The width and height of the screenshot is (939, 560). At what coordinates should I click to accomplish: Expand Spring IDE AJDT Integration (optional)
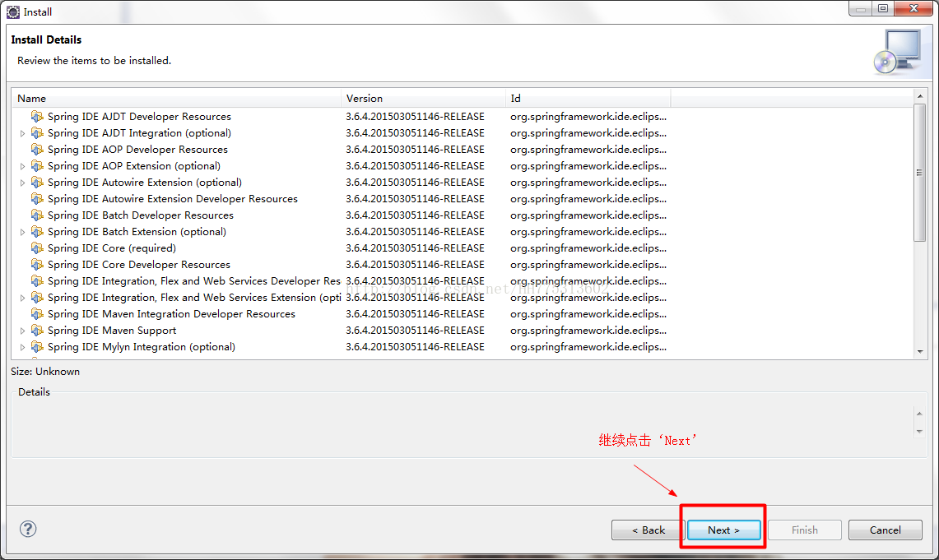(23, 133)
